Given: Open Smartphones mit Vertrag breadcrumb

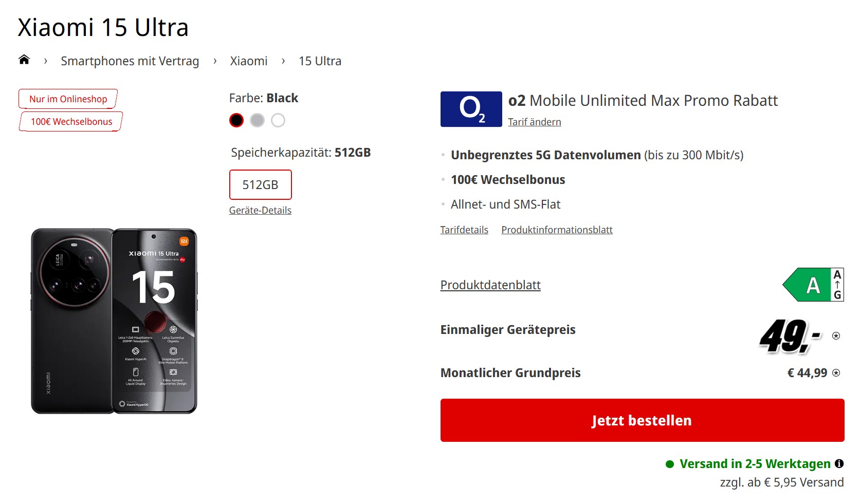Looking at the screenshot, I should (130, 61).
